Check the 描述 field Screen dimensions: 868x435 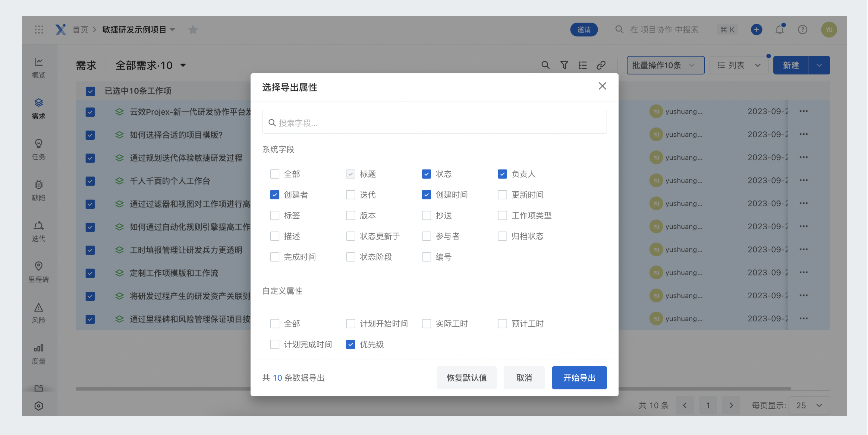click(x=275, y=237)
